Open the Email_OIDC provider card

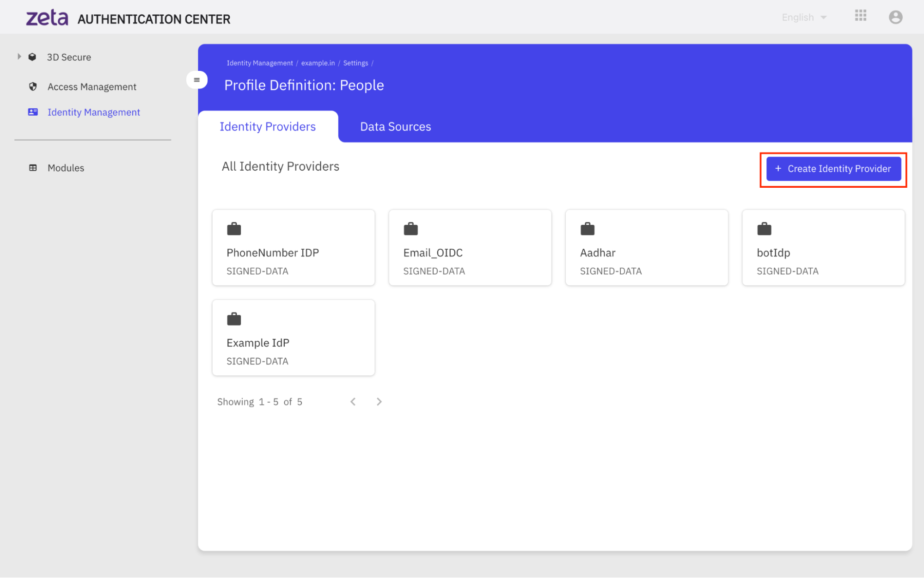(x=470, y=248)
